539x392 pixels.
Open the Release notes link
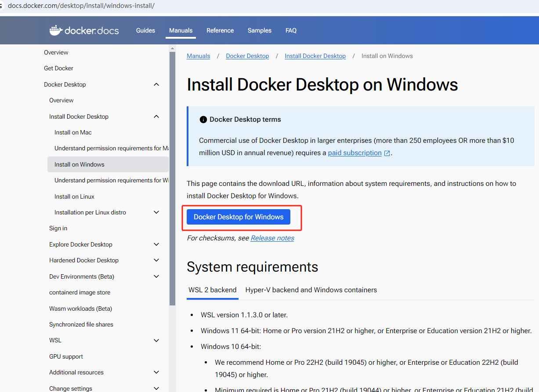(272, 238)
